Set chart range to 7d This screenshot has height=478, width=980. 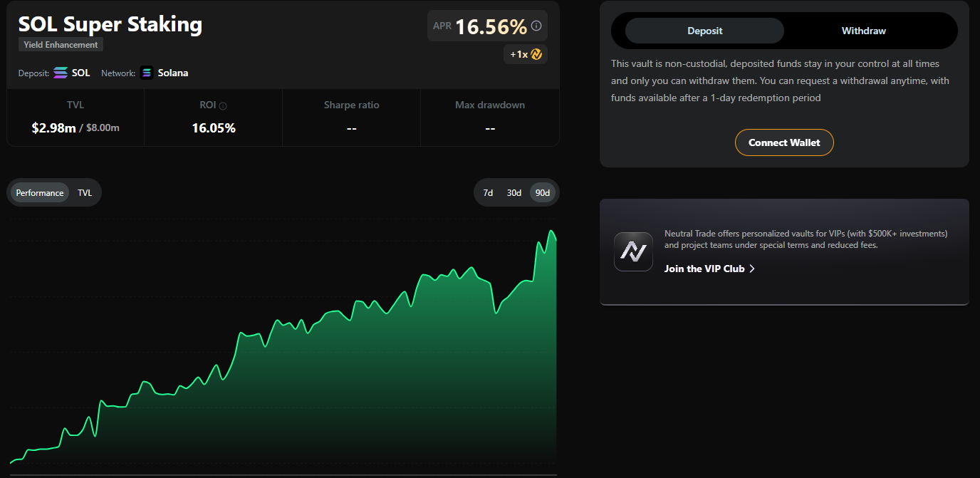click(488, 193)
